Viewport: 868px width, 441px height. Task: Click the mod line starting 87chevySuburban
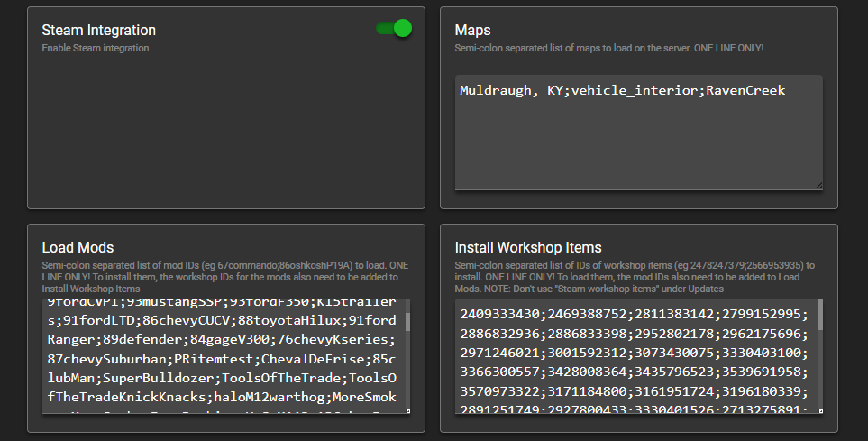pos(222,359)
